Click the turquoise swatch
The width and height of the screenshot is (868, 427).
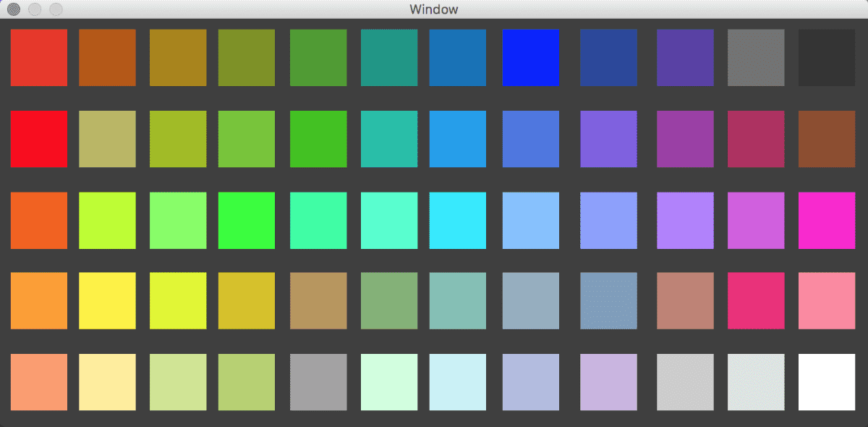(x=389, y=139)
